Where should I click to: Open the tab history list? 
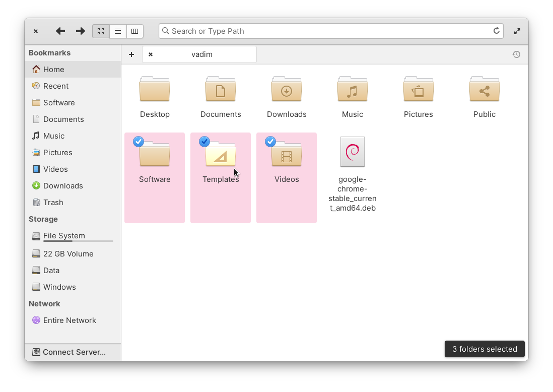click(516, 54)
